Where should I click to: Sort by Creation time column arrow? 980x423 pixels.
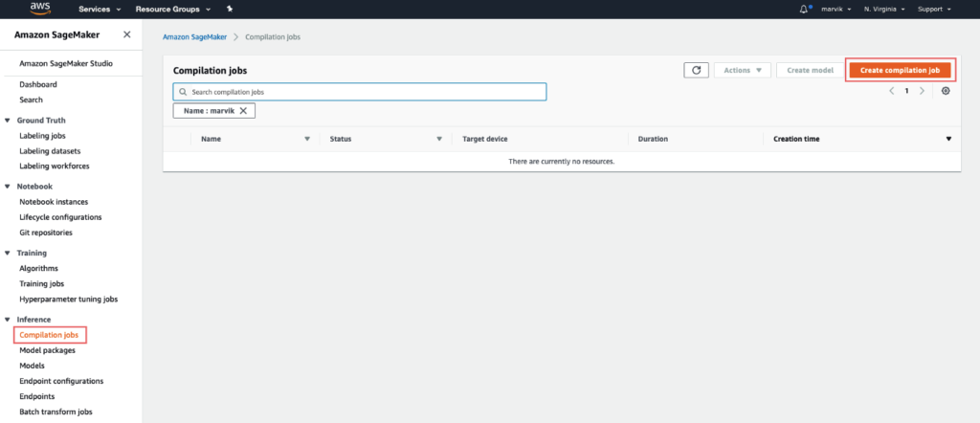[x=948, y=139]
